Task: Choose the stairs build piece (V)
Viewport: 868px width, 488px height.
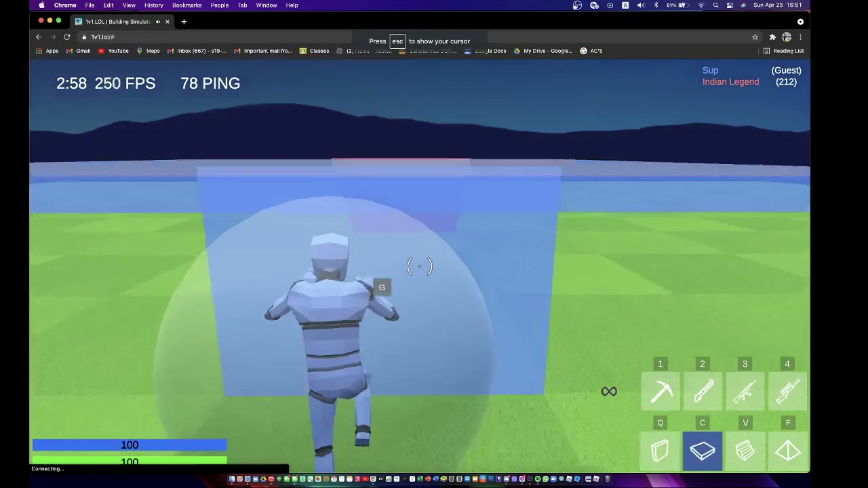Action: [x=745, y=451]
